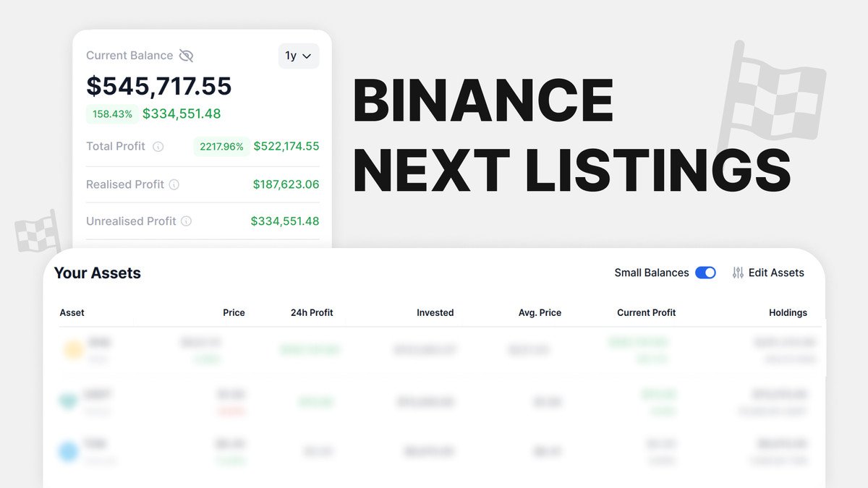Click the 24h Profit column header

311,312
